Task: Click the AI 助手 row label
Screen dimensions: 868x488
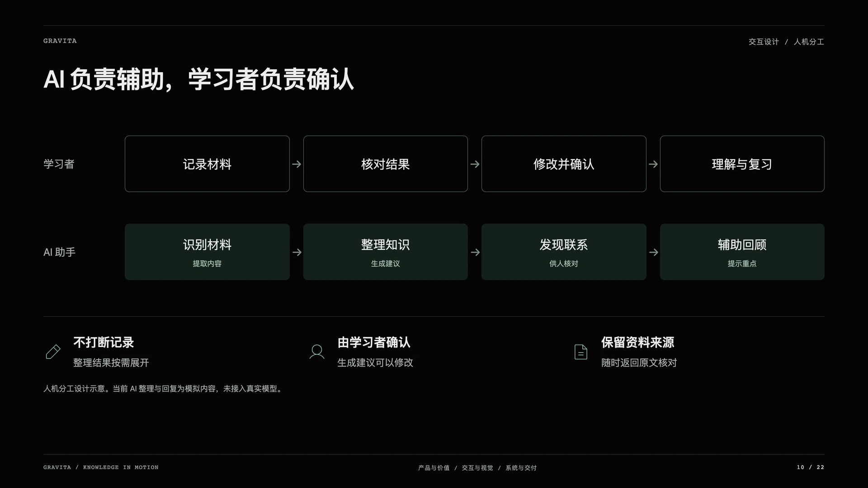Action: (x=59, y=252)
